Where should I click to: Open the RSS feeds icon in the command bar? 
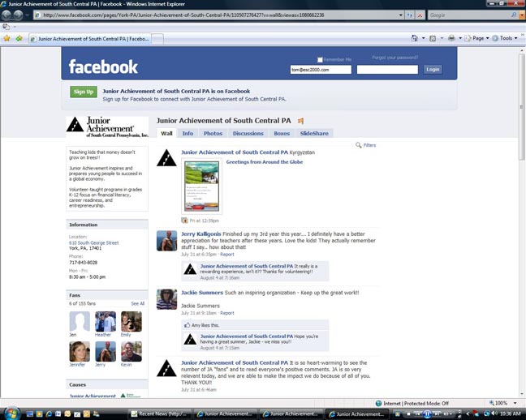433,38
